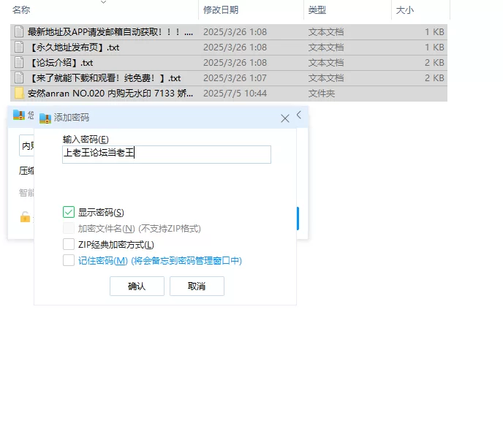503x448 pixels.
Task: Select the folder 安然anran NO.020 内购无水印
Action: point(229,94)
